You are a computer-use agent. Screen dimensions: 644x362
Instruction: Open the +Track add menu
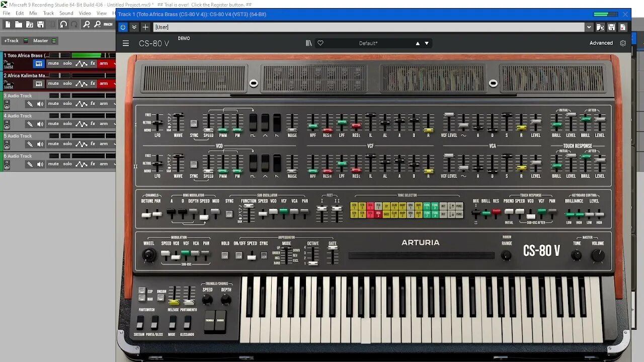(11, 41)
